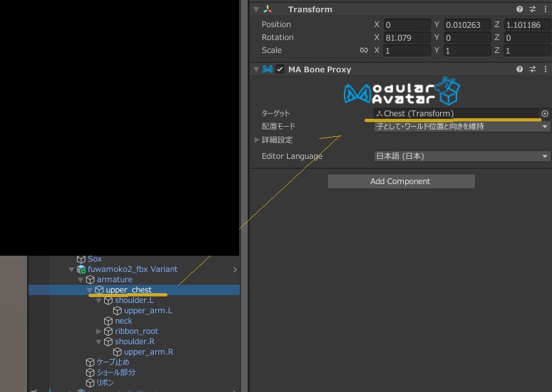Select リボン object in hierarchy

point(105,382)
